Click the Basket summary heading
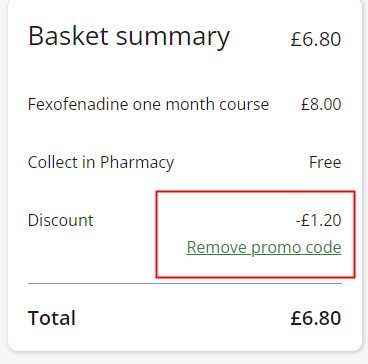Image resolution: width=368 pixels, height=364 pixels. click(x=129, y=37)
